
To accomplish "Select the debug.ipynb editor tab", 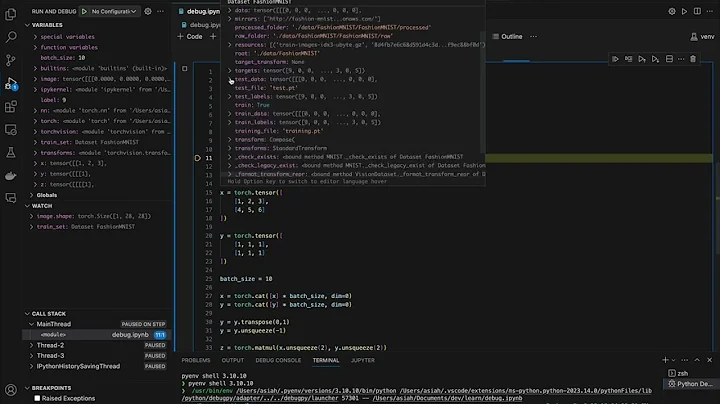I will click(x=200, y=11).
